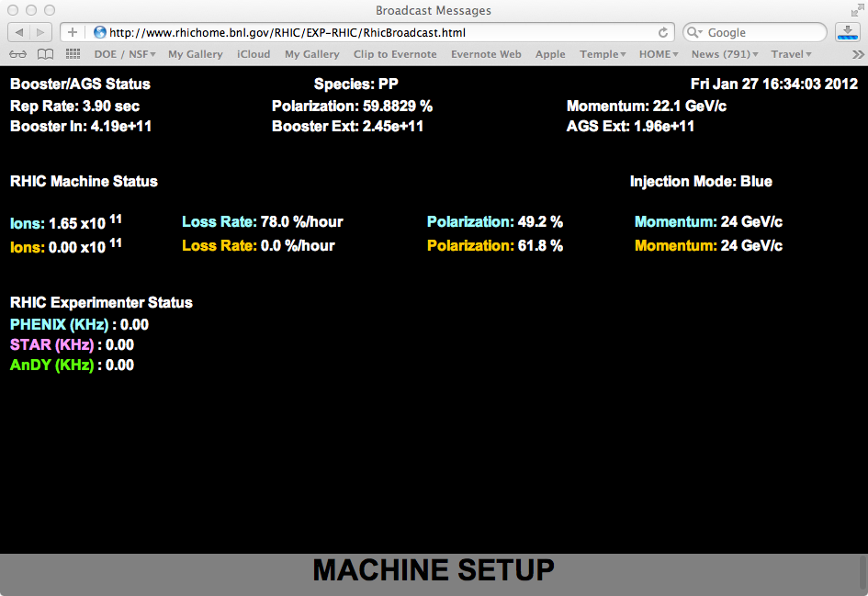Show all bookmarks with the book icon

click(x=45, y=54)
